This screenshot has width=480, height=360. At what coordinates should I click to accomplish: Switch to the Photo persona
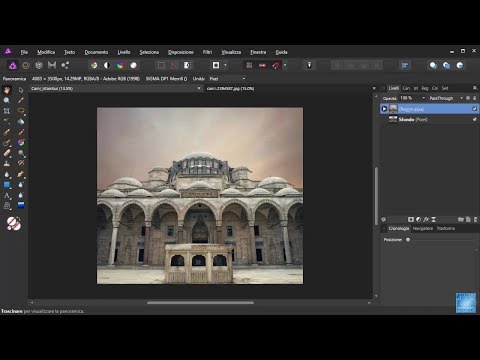pyautogui.click(x=13, y=65)
